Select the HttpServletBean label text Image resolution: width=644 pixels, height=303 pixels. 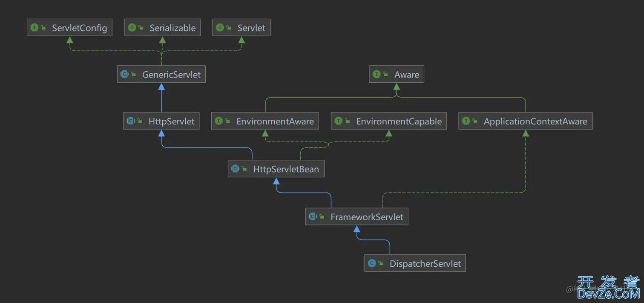(286, 169)
